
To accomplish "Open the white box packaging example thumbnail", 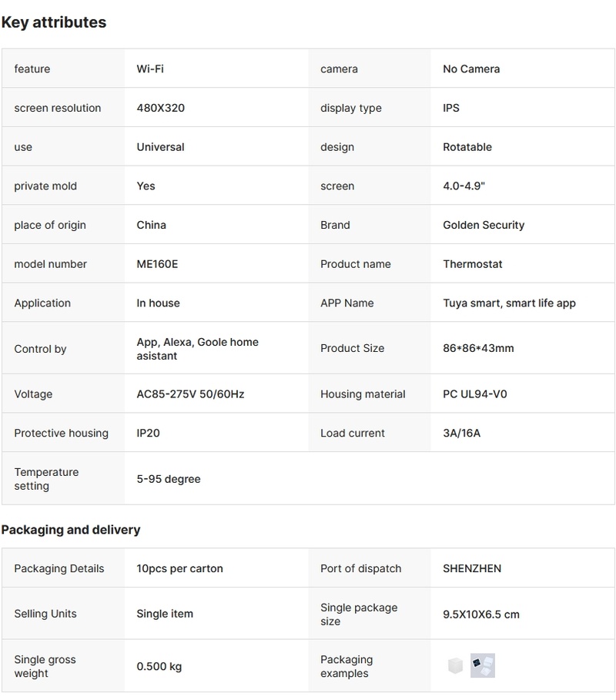I will (x=455, y=666).
